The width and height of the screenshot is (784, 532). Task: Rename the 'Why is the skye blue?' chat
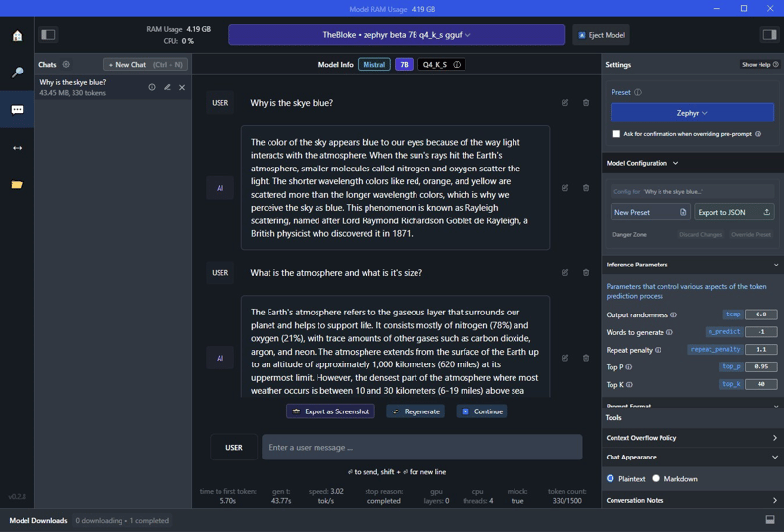tap(167, 88)
